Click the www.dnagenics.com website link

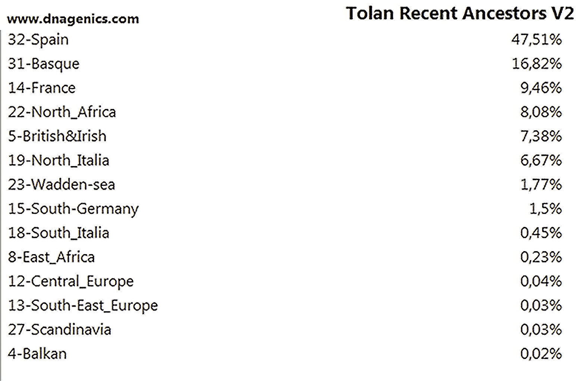coord(73,19)
